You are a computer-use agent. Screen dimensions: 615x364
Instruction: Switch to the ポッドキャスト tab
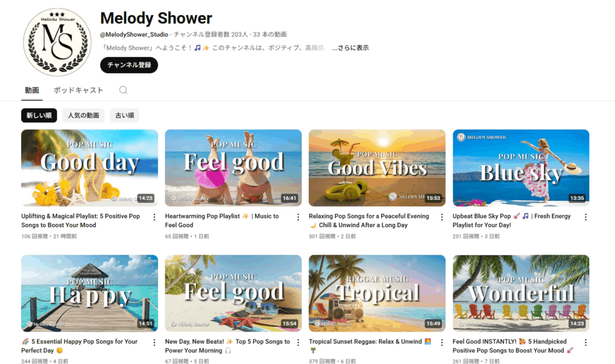[x=79, y=90]
